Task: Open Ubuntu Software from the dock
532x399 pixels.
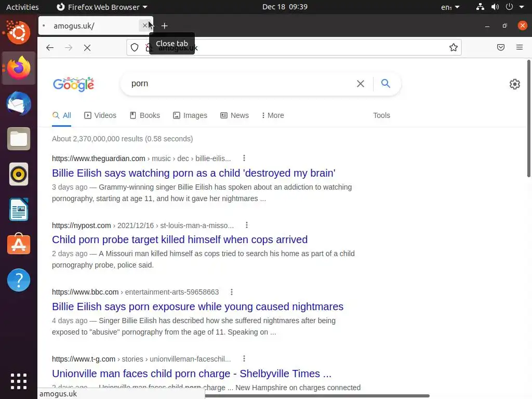Action: [19, 244]
